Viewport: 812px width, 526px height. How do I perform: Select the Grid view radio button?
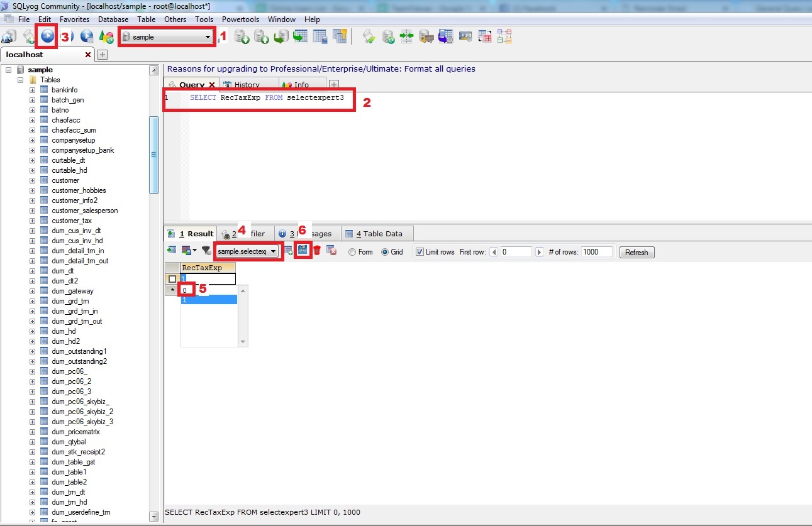[384, 252]
